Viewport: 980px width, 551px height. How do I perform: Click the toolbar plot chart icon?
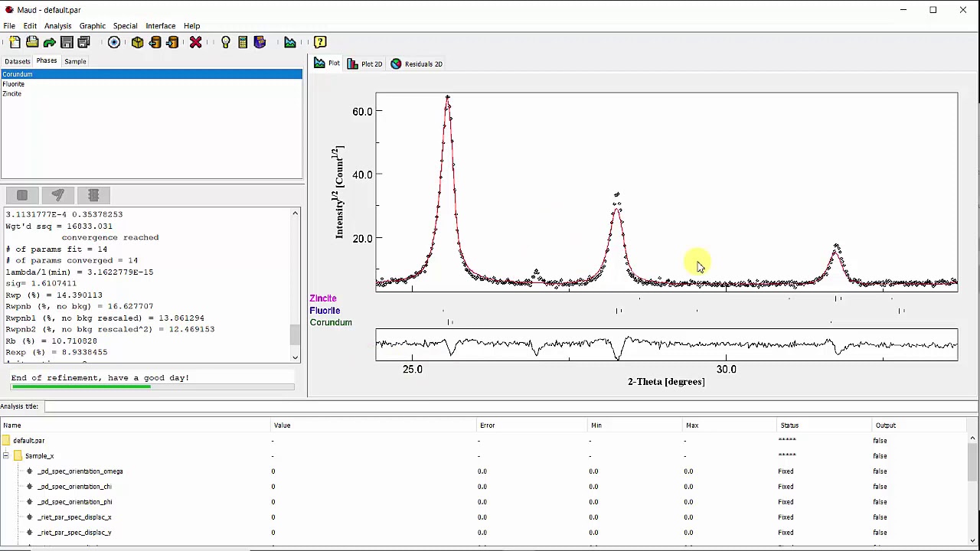click(290, 42)
